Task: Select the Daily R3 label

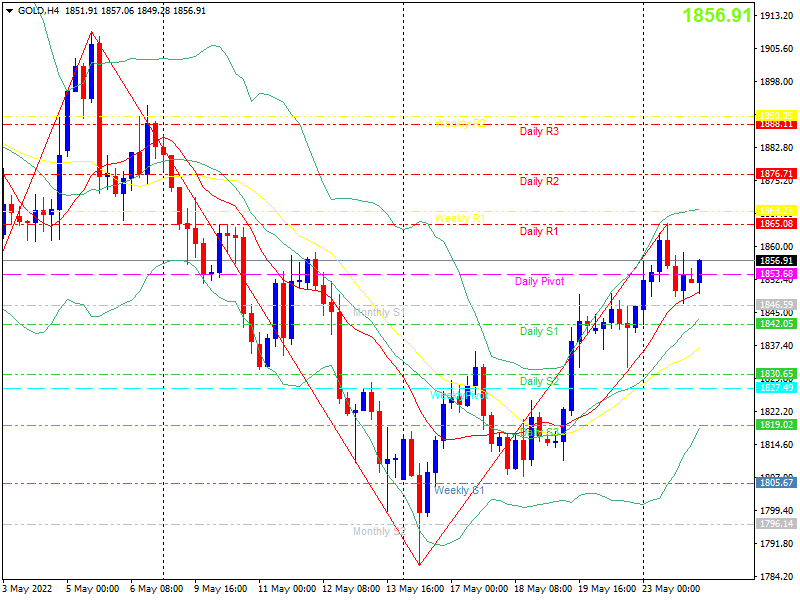Action: (539, 131)
